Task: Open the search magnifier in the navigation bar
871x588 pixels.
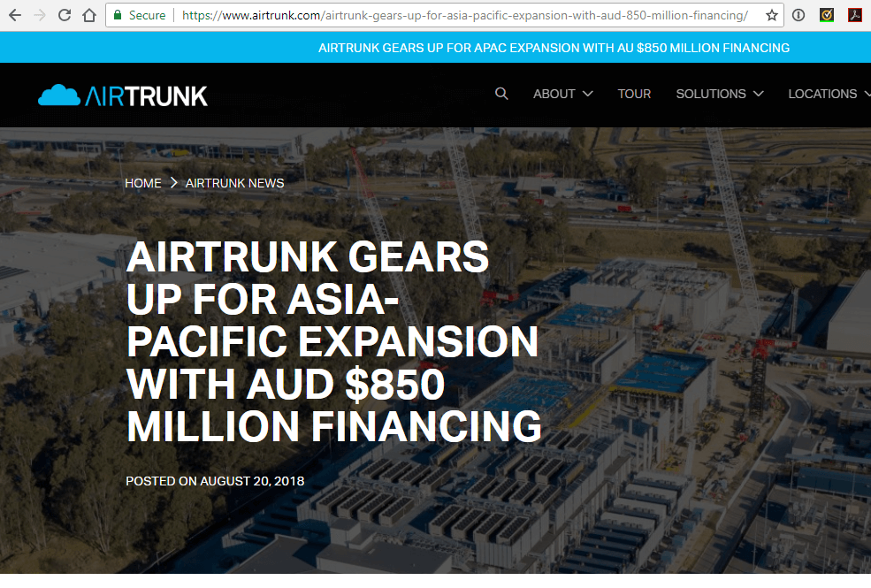Action: click(x=501, y=94)
